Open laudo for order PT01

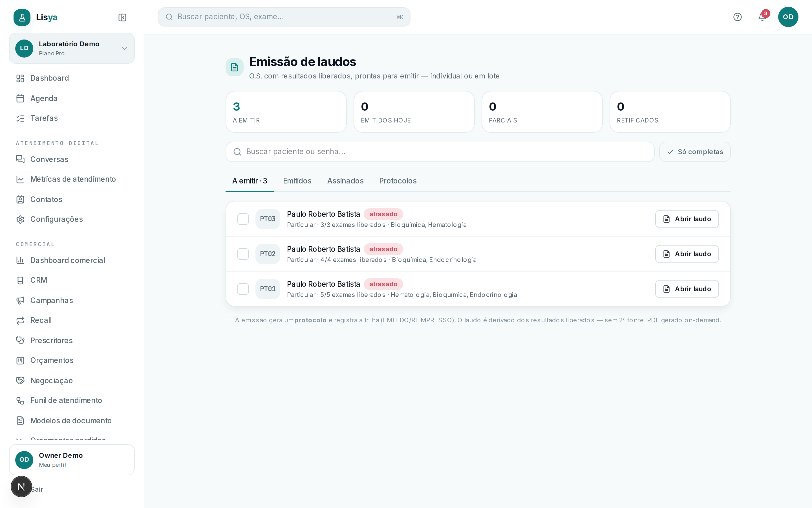pyautogui.click(x=687, y=289)
